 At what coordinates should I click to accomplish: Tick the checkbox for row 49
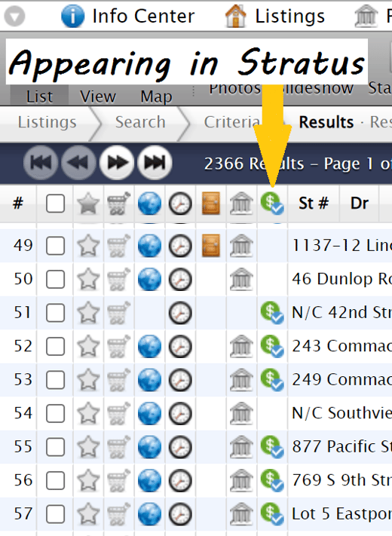tap(56, 246)
